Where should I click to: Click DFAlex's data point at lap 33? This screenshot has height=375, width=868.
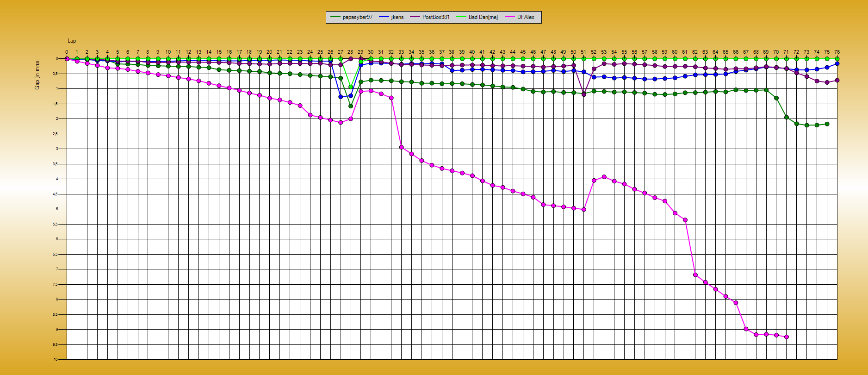click(x=401, y=147)
